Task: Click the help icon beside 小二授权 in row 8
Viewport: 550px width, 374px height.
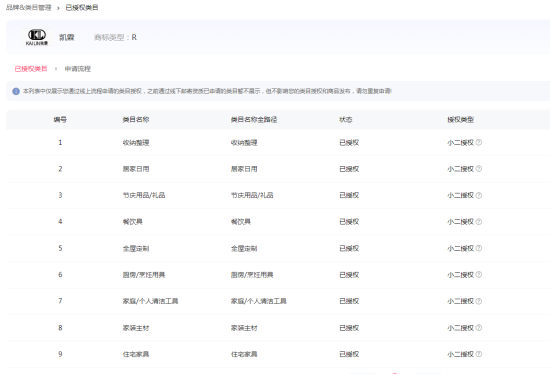Action: point(478,328)
